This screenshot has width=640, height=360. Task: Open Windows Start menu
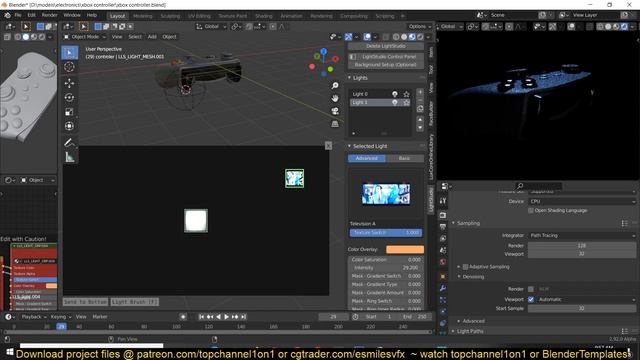coord(10,353)
